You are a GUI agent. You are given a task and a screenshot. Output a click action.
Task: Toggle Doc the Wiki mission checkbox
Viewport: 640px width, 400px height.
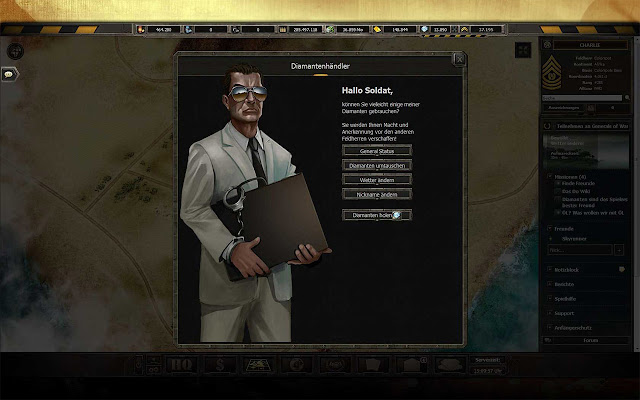(x=558, y=191)
